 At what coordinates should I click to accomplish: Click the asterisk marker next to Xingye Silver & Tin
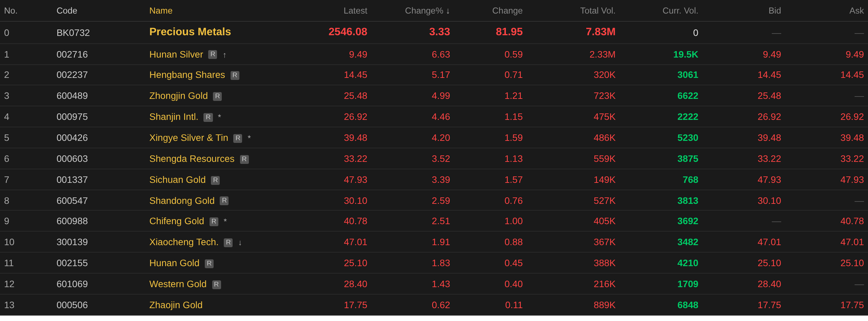pyautogui.click(x=249, y=138)
